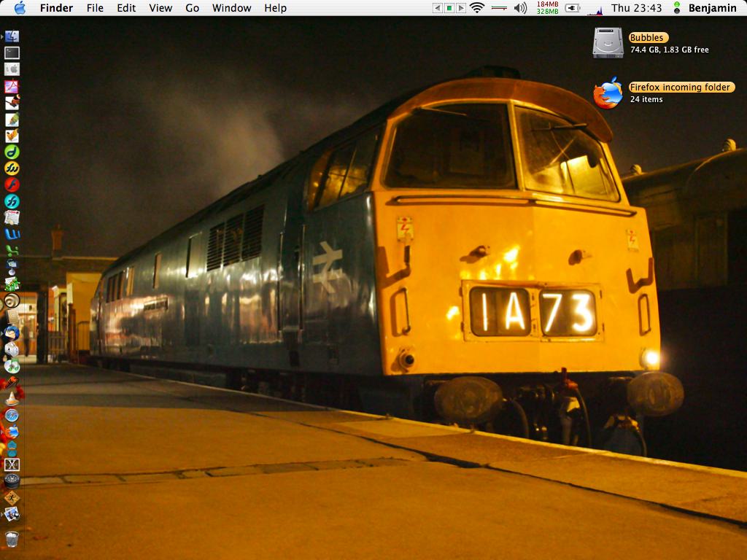Open Firefox from the Dock

point(12,432)
